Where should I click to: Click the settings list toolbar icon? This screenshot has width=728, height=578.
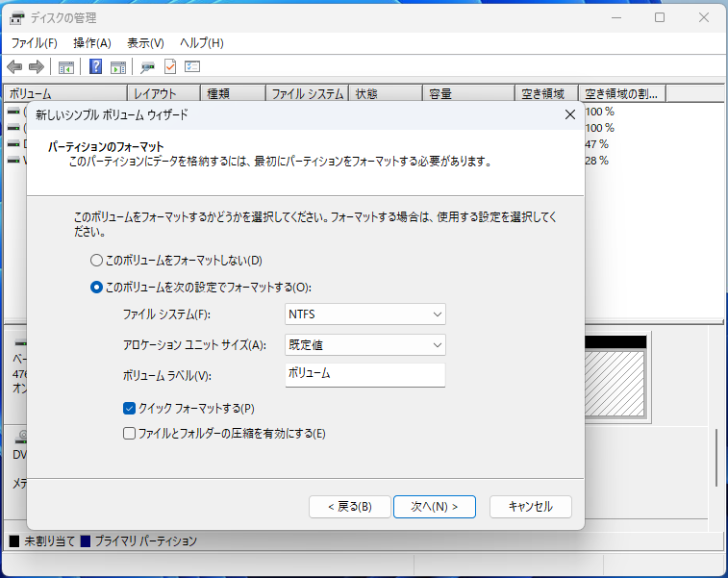(192, 67)
